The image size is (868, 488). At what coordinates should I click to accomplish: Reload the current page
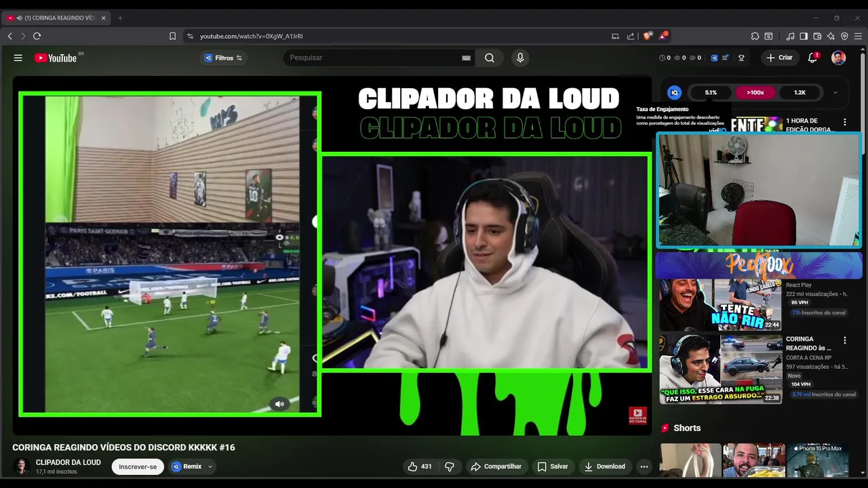tap(37, 36)
